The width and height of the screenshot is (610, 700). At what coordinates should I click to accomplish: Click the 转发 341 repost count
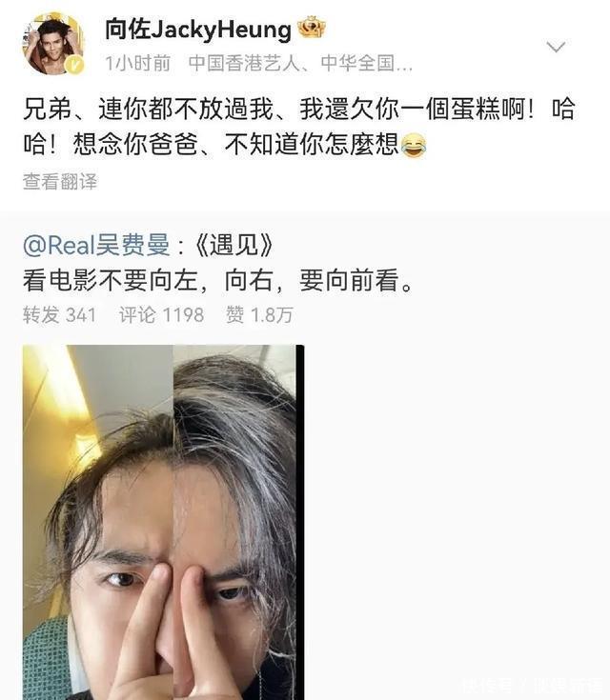pyautogui.click(x=60, y=314)
